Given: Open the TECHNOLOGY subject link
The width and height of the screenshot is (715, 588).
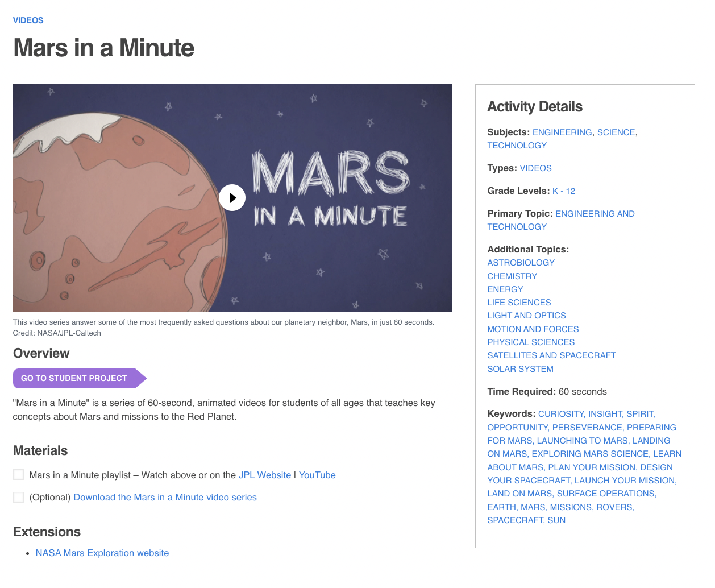Looking at the screenshot, I should tap(517, 145).
